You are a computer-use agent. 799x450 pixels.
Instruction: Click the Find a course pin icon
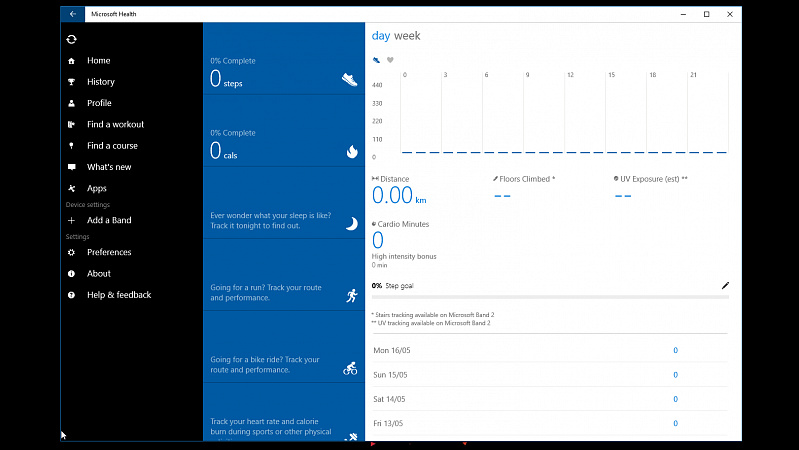point(71,146)
